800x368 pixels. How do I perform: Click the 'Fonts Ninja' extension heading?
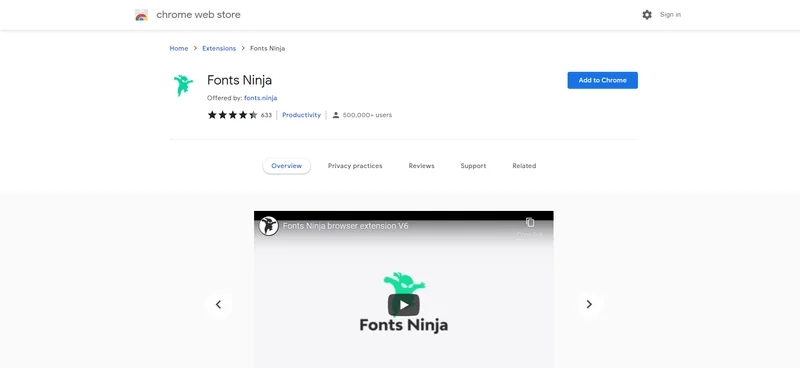pos(239,80)
